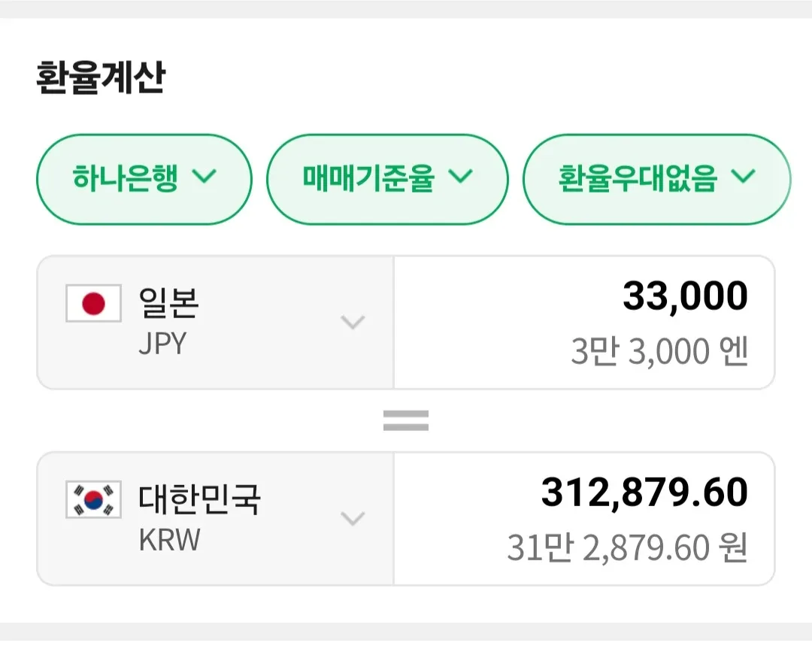Click the equals sign icon
Image resolution: width=812 pixels, height=658 pixels.
406,420
